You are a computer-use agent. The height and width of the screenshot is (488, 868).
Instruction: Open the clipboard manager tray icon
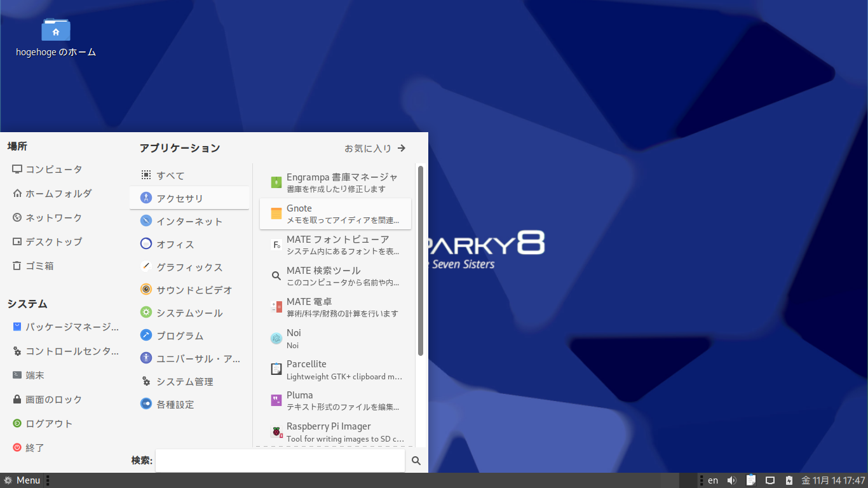(750, 480)
